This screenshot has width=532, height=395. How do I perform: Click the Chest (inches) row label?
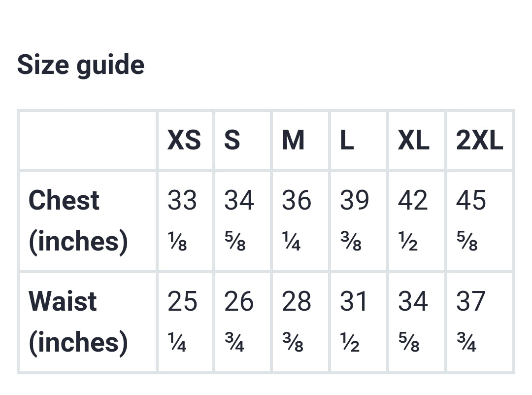pos(78,220)
